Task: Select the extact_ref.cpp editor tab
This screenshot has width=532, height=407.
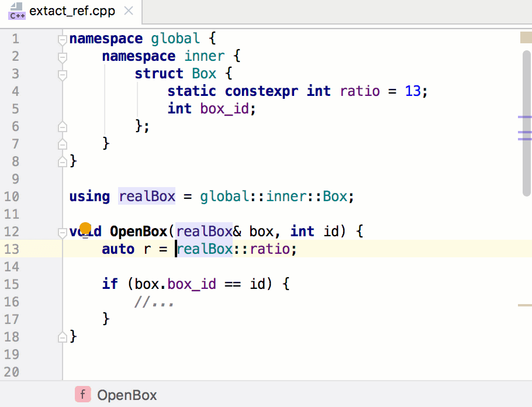Action: coord(72,11)
